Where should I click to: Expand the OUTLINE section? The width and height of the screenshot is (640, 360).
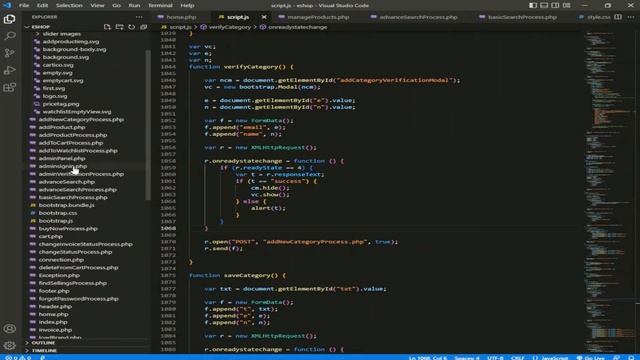coord(43,343)
